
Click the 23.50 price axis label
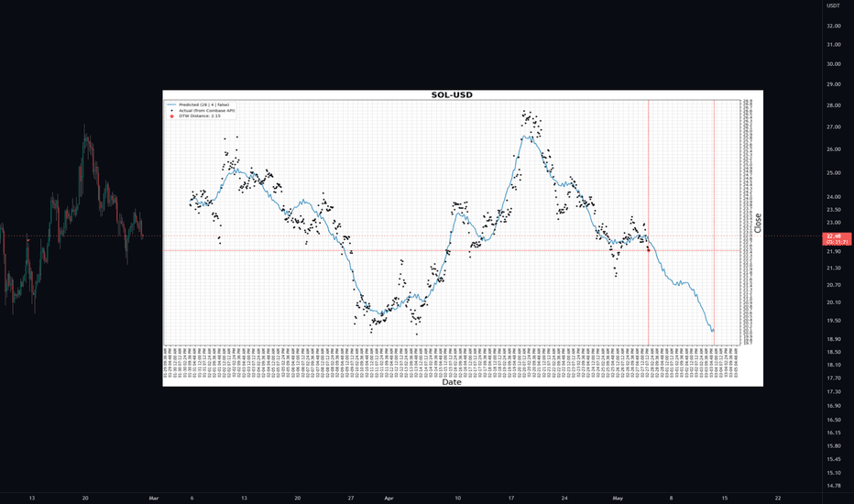[x=833, y=210]
